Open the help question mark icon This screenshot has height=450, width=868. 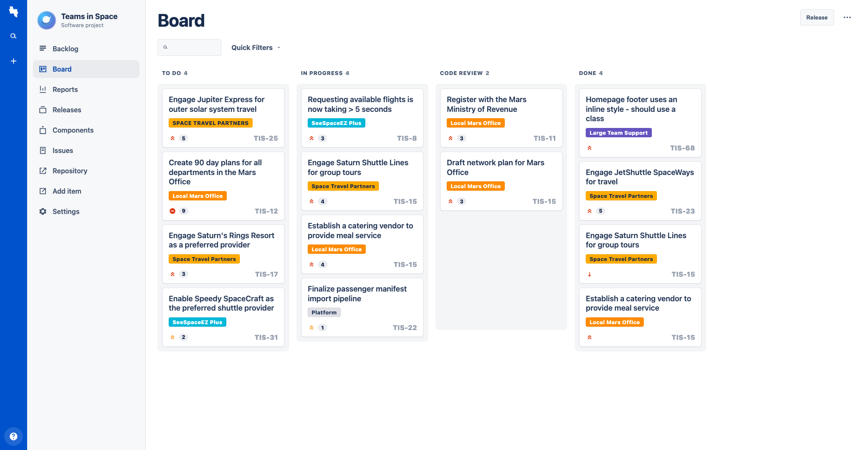[14, 436]
